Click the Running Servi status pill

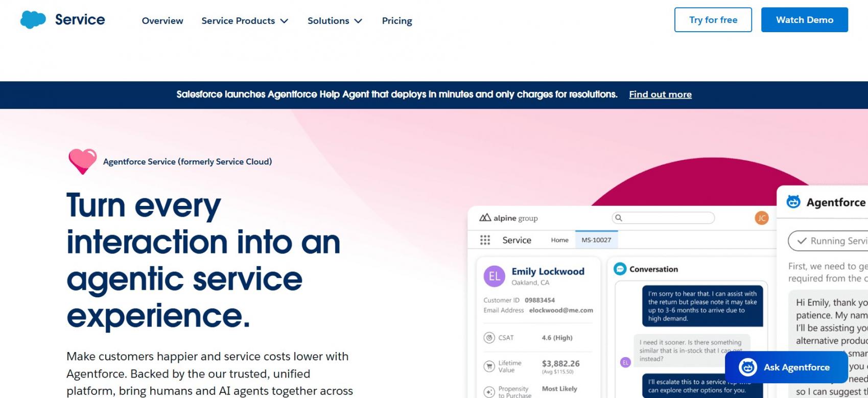click(828, 241)
